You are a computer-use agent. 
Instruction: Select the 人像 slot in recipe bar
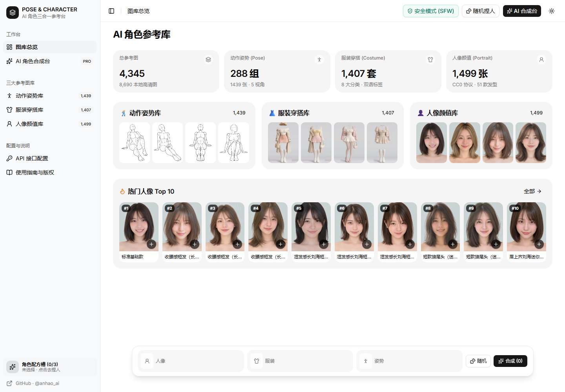click(191, 361)
